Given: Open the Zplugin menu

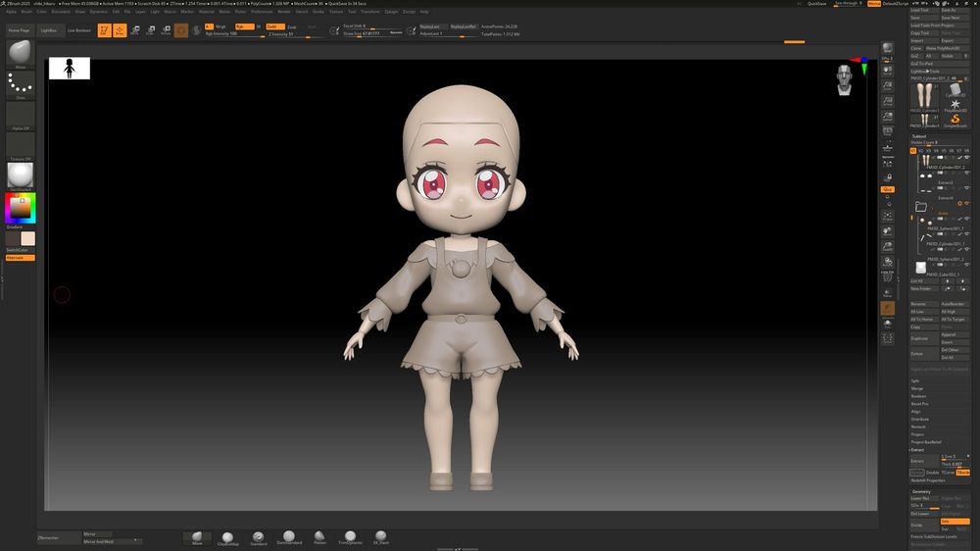Looking at the screenshot, I should click(x=391, y=11).
